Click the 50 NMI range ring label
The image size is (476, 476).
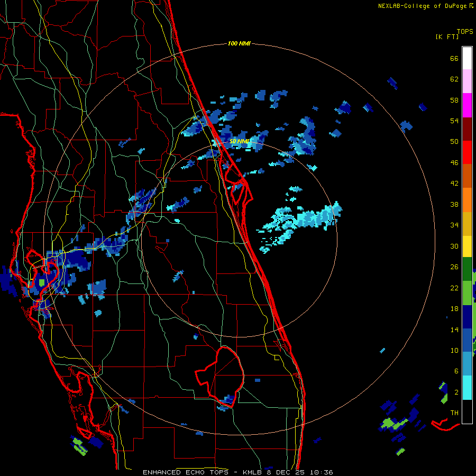click(x=239, y=141)
